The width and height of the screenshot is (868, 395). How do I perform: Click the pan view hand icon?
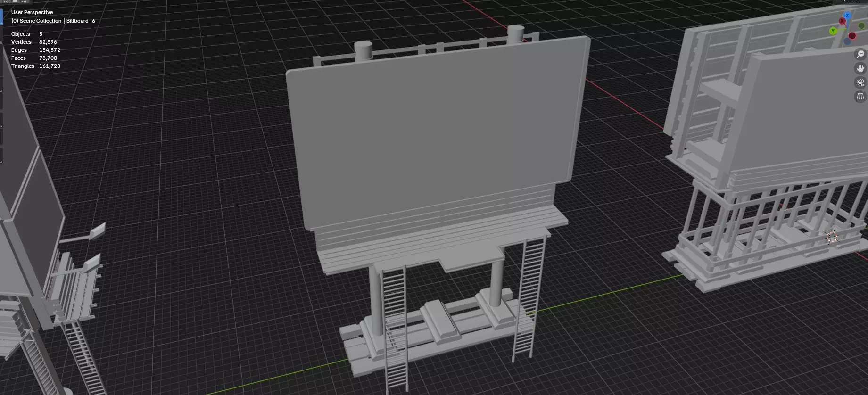860,68
